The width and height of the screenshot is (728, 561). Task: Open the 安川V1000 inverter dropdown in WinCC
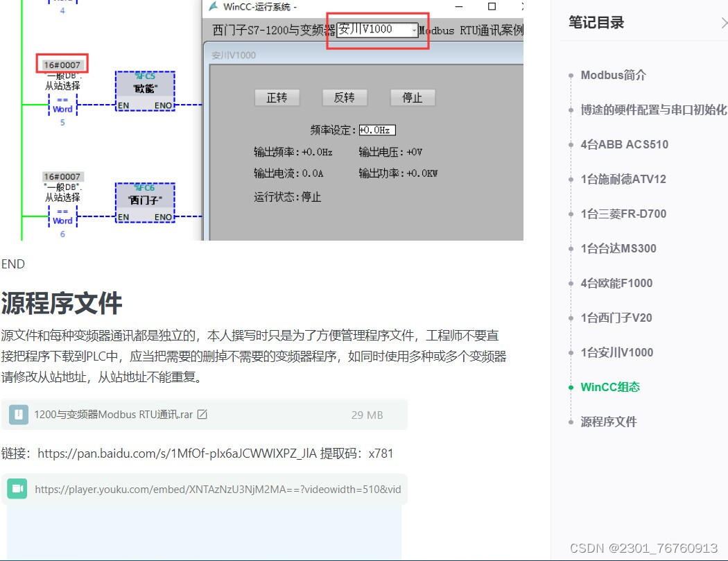[377, 29]
